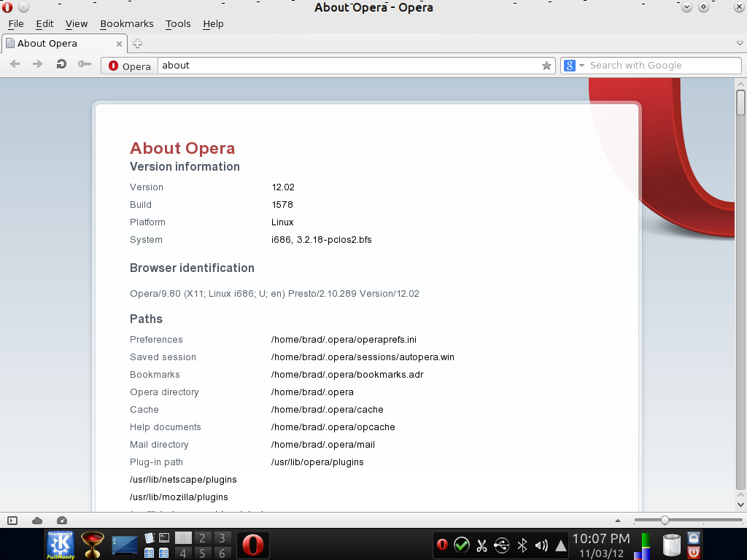
Task: Switch to virtual desktop 5
Action: [x=203, y=553]
